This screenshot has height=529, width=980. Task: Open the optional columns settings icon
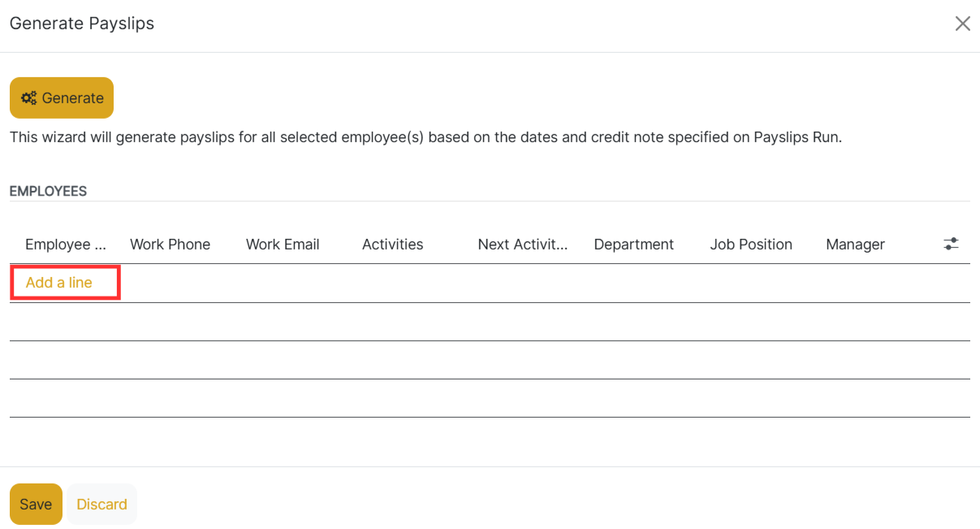coord(951,244)
